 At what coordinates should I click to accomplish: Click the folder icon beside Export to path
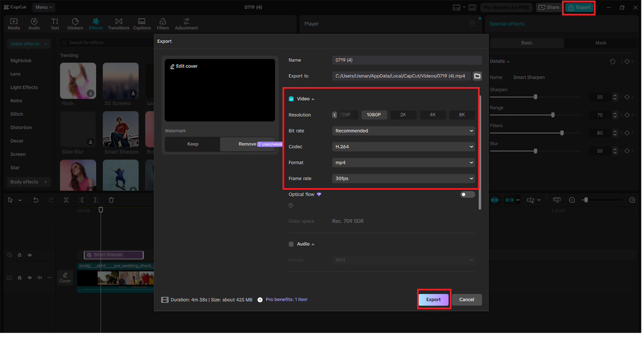pos(477,76)
